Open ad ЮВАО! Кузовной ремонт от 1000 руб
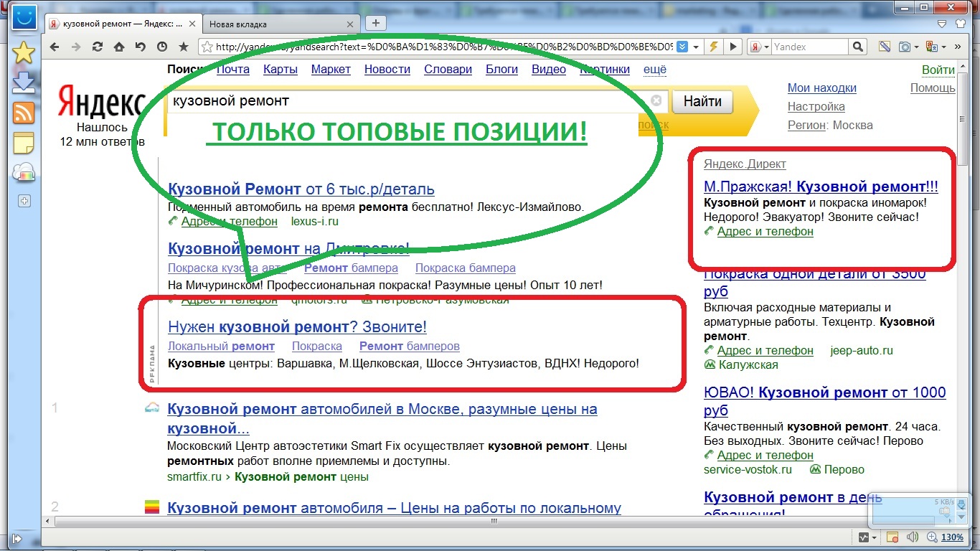Screen dimensions: 980x551 (x=825, y=401)
